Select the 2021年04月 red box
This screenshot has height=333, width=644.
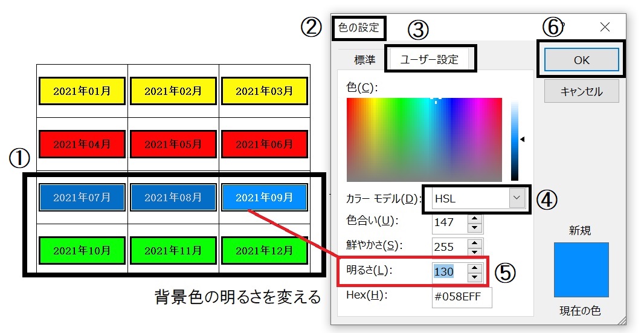point(82,144)
